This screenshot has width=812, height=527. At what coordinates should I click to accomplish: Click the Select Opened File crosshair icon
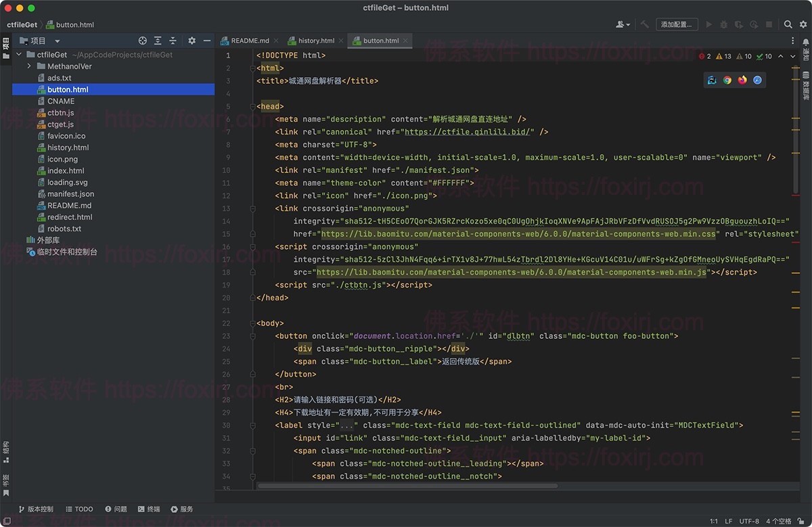[141, 41]
